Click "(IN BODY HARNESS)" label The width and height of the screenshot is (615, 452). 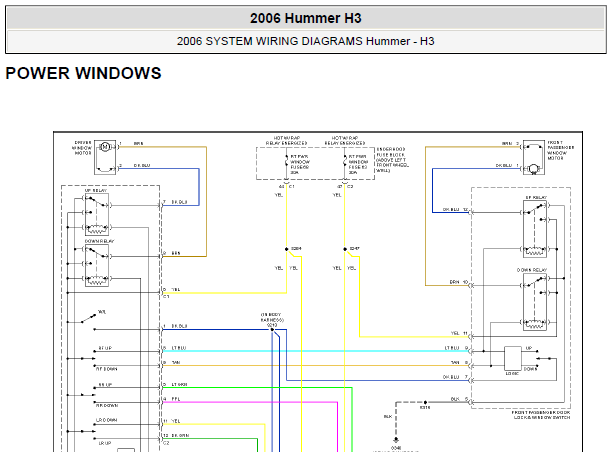(272, 317)
